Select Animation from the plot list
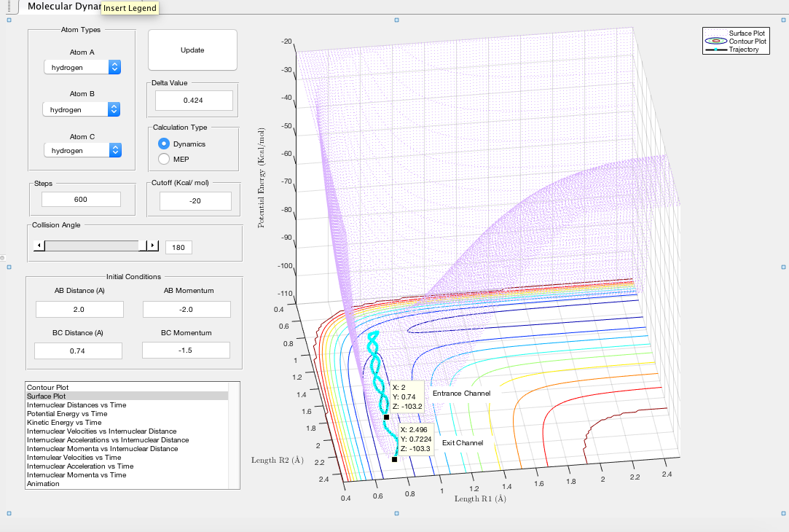 pyautogui.click(x=43, y=483)
